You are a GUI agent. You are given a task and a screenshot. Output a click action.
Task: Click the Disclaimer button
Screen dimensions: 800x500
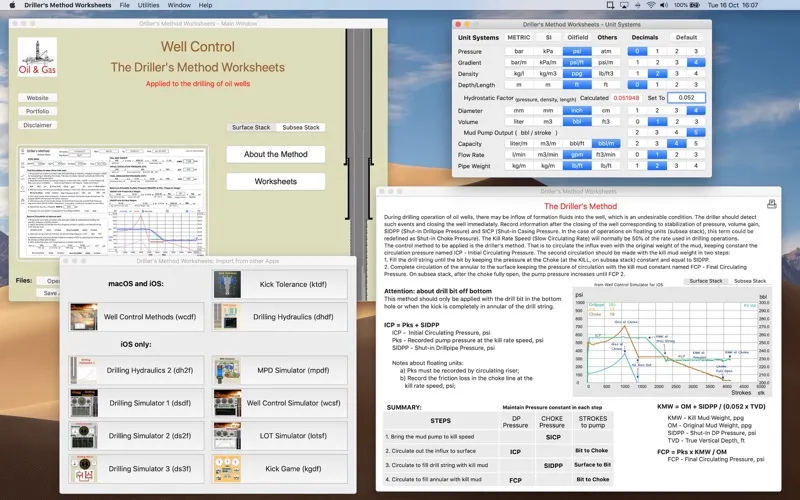pyautogui.click(x=37, y=125)
